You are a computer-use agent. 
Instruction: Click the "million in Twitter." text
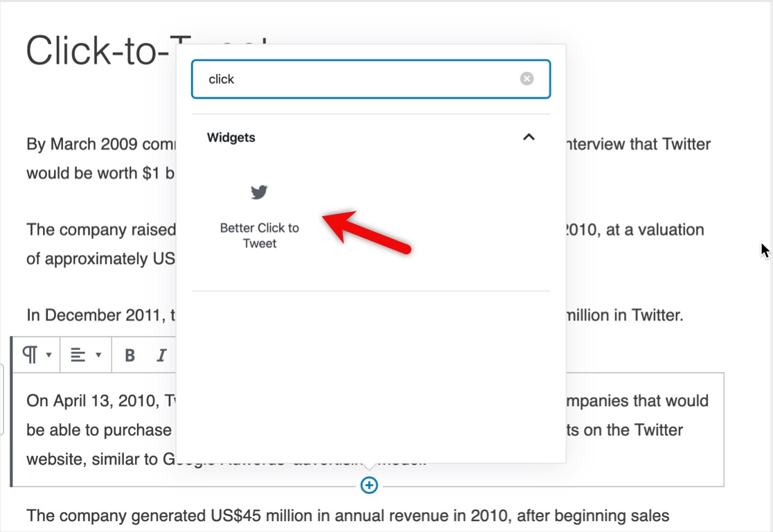point(625,315)
